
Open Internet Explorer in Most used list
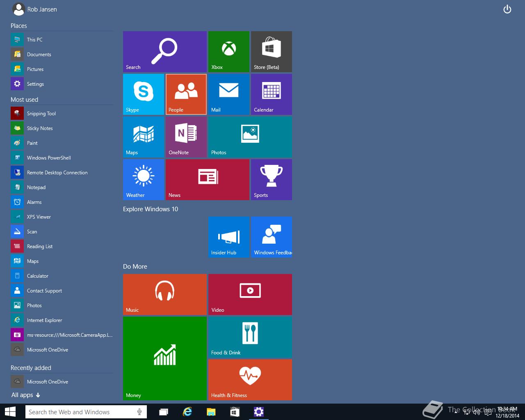[x=62, y=320]
